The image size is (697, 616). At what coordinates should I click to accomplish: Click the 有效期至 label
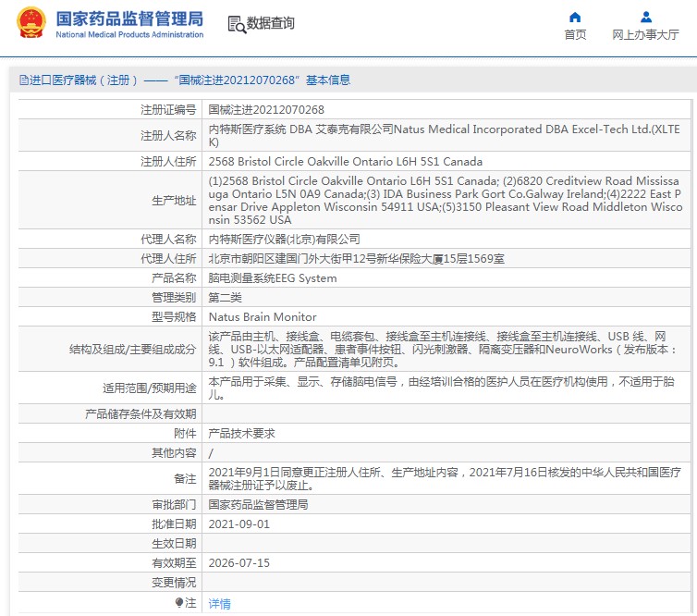[174, 563]
